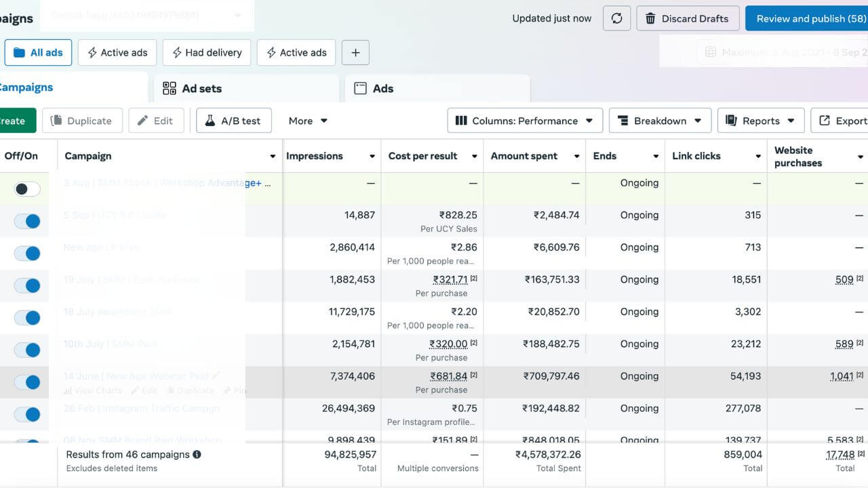Image resolution: width=868 pixels, height=488 pixels.
Task: Toggle off the 26 Feb Instagram Traffic campaign
Action: point(27,414)
